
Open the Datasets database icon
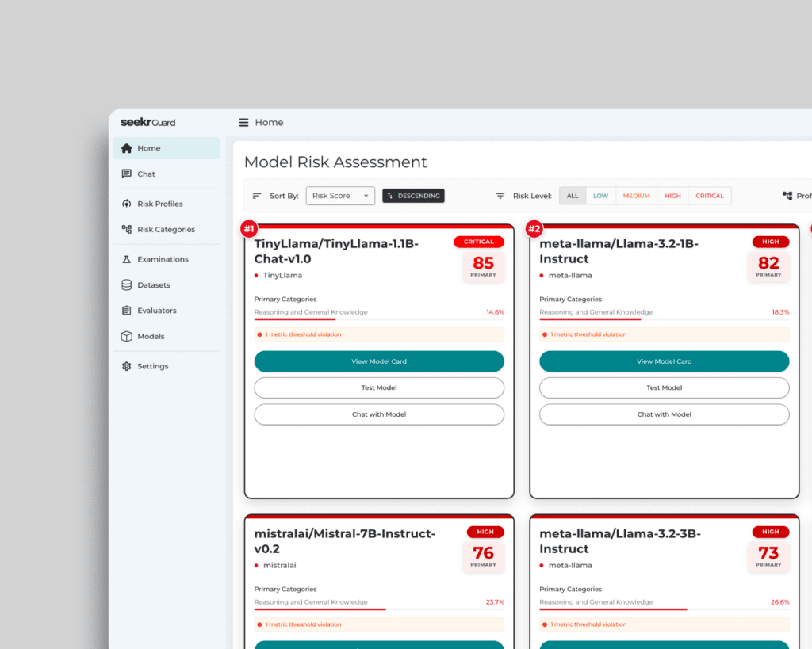click(127, 284)
